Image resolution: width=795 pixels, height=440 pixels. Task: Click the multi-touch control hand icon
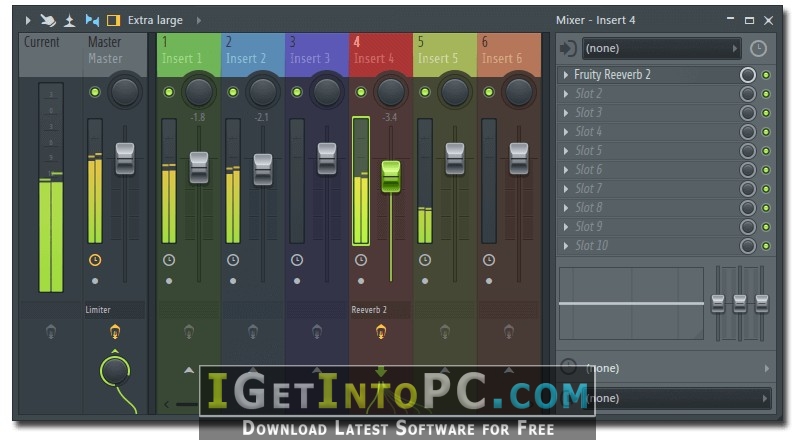tap(48, 20)
